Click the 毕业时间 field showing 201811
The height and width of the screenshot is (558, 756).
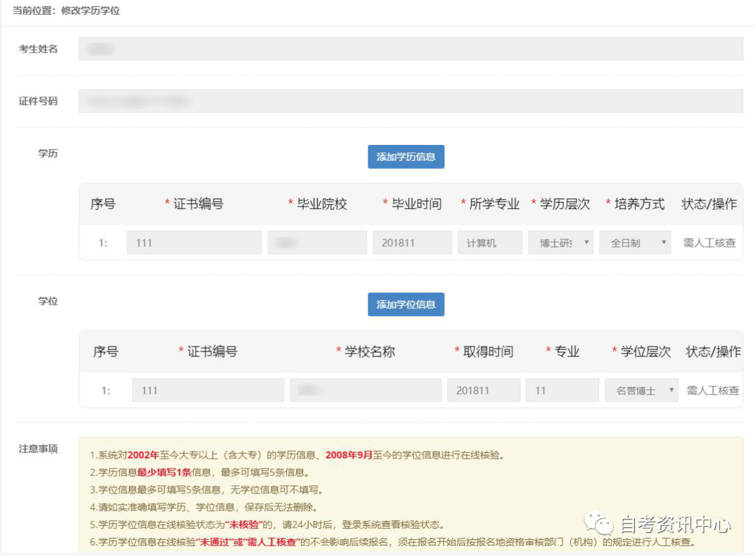[x=412, y=242]
